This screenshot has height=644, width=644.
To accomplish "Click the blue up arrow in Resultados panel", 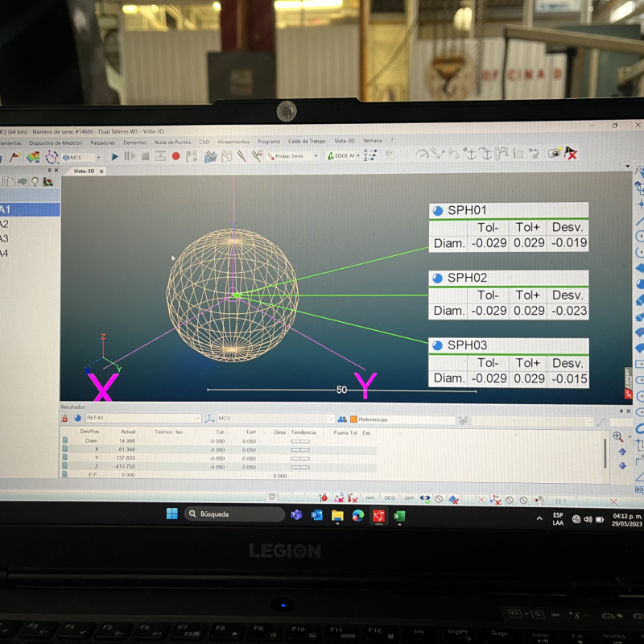I will point(621,453).
